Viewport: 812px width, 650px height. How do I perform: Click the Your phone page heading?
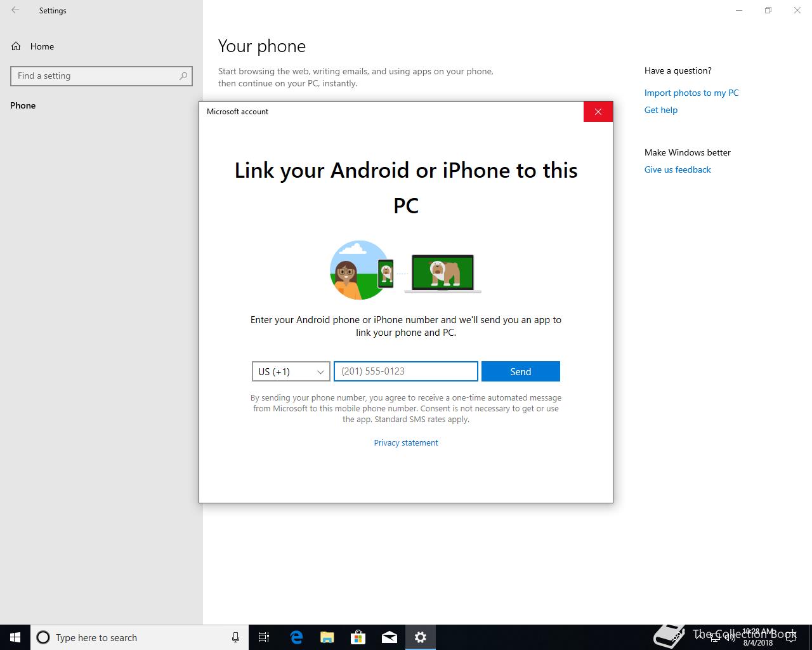point(262,46)
